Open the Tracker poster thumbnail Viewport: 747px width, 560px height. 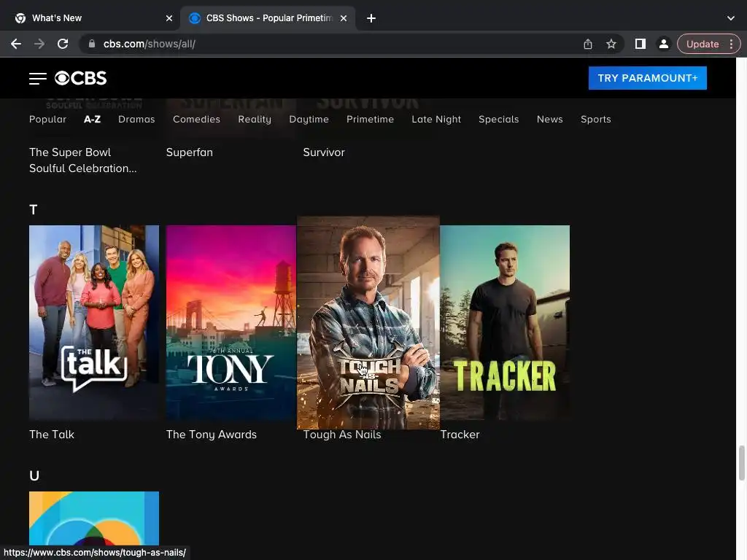point(505,322)
